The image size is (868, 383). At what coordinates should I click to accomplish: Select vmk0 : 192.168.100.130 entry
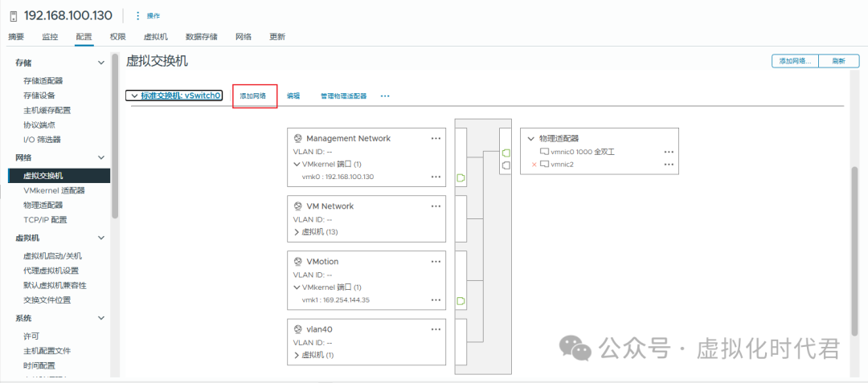(x=338, y=177)
